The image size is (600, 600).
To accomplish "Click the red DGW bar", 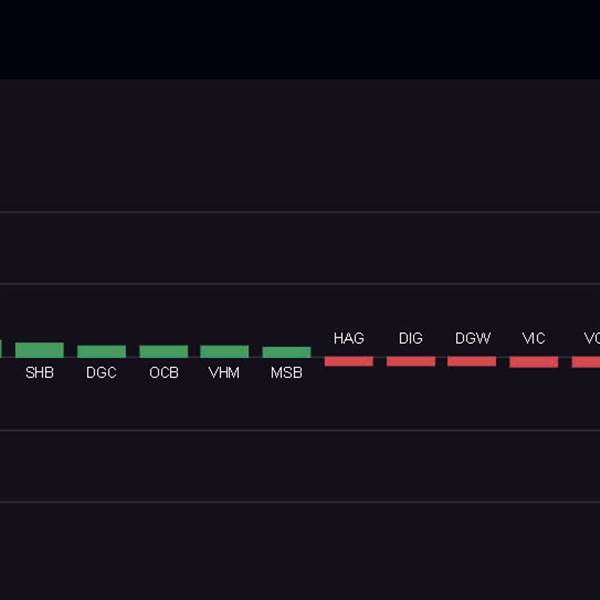I will tap(471, 362).
